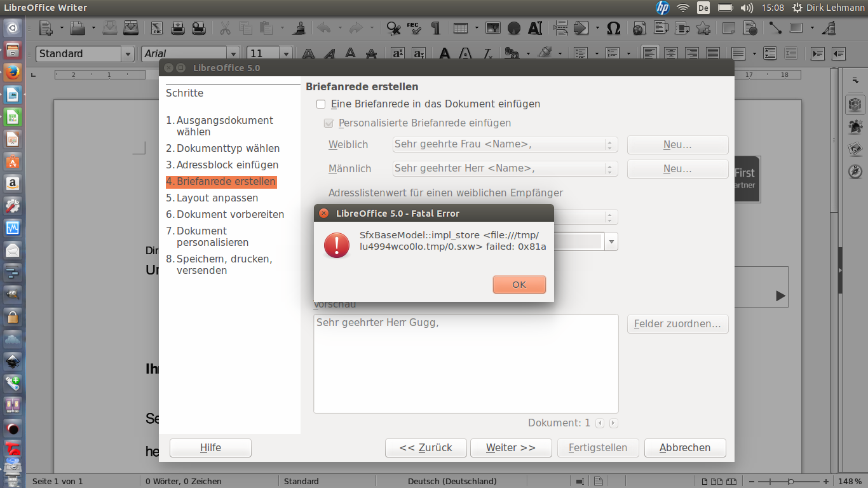868x488 pixels.
Task: Open Amazon from the Ubuntu launcher
Action: [13, 184]
